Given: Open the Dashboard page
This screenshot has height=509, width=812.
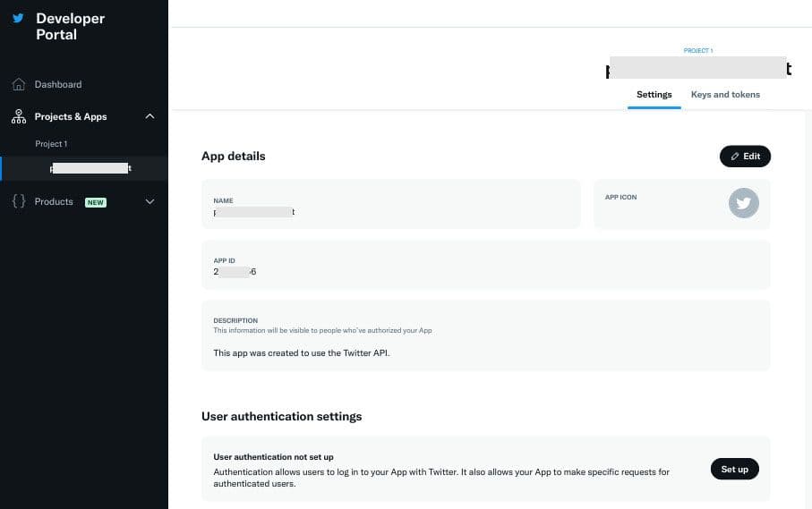Looking at the screenshot, I should point(58,84).
